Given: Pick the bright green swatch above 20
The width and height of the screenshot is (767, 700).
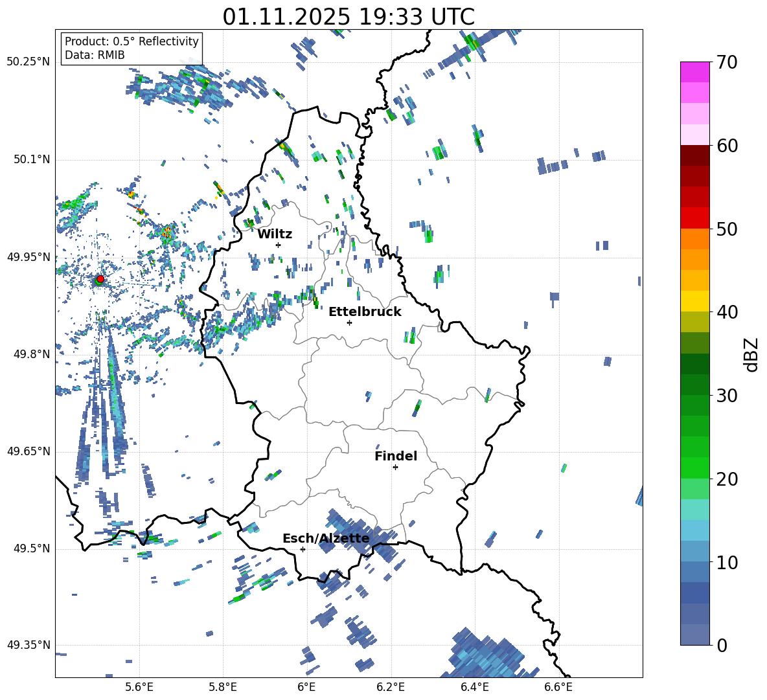Looking at the screenshot, I should [x=694, y=468].
